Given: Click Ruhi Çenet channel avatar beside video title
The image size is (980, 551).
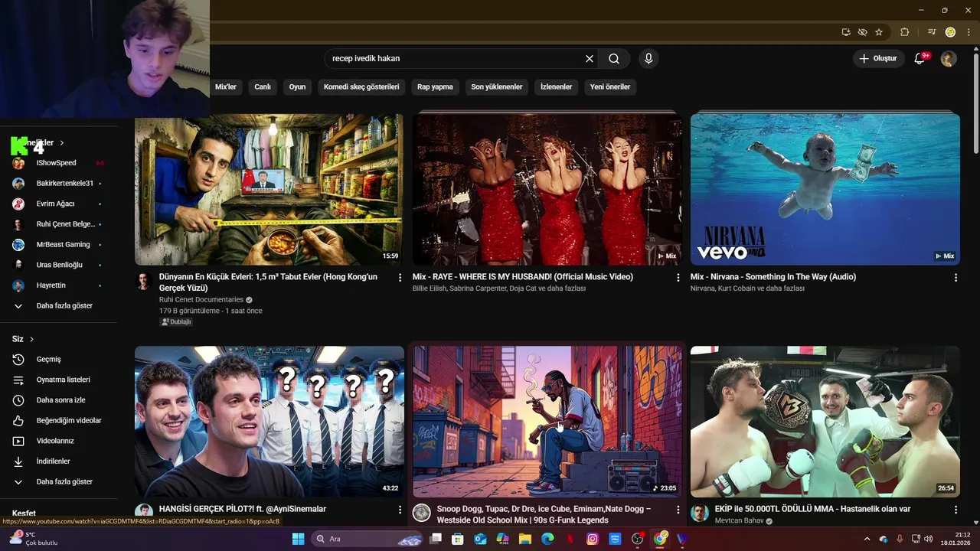Looking at the screenshot, I should pyautogui.click(x=144, y=281).
